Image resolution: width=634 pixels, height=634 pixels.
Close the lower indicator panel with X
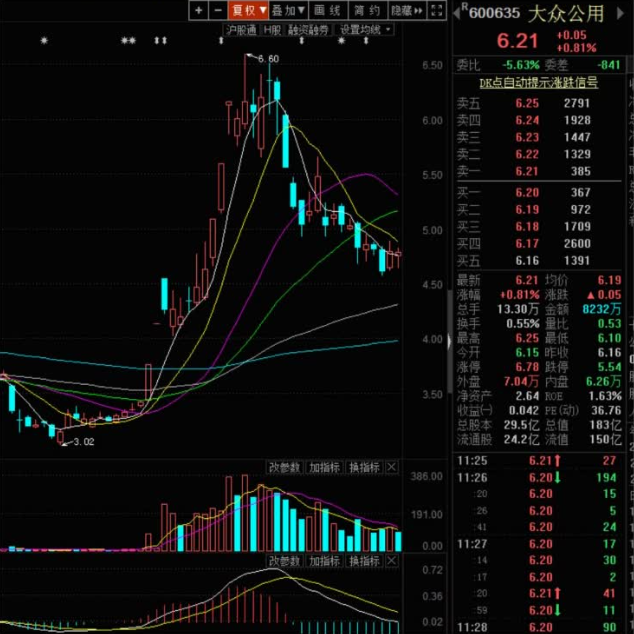point(392,562)
